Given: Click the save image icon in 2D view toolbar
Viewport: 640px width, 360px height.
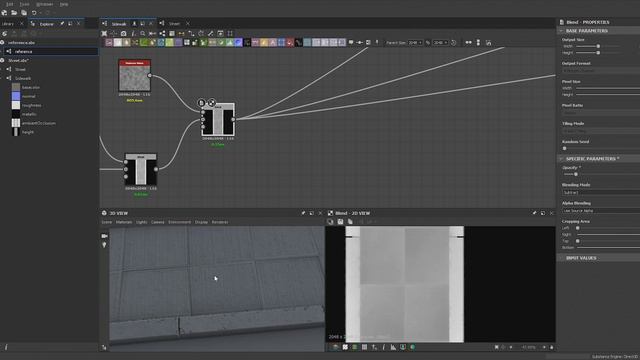Looking at the screenshot, I should [340, 222].
